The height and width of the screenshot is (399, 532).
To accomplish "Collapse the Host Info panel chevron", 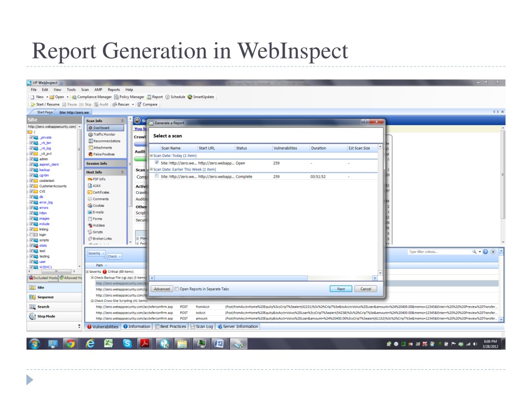I will point(123,172).
